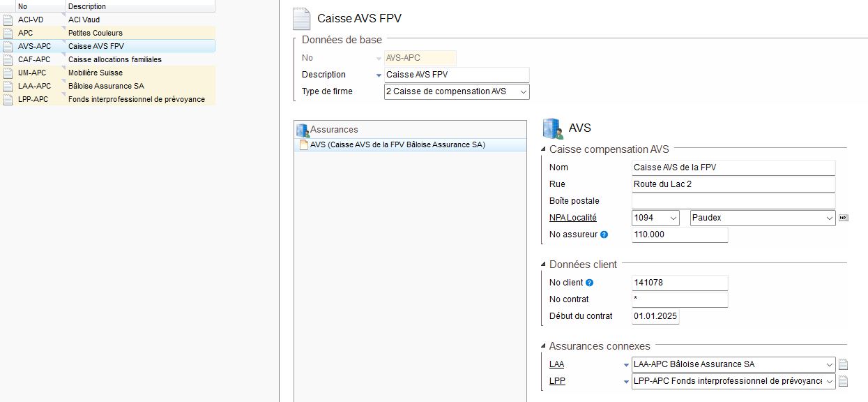Click the help icon beside No assureur
Image resolution: width=868 pixels, height=402 pixels.
(604, 234)
